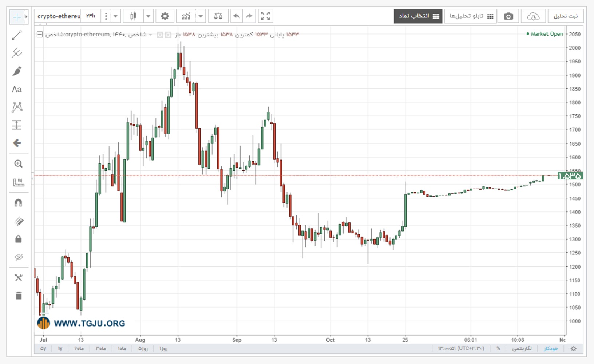594x364 pixels.
Task: Click the crypto-ethereum symbol input field
Action: tap(58, 16)
